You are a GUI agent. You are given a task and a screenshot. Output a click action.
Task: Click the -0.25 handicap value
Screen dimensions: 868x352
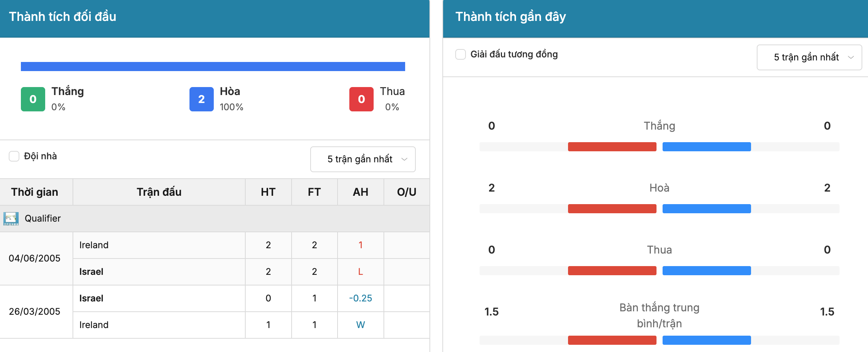tap(361, 298)
